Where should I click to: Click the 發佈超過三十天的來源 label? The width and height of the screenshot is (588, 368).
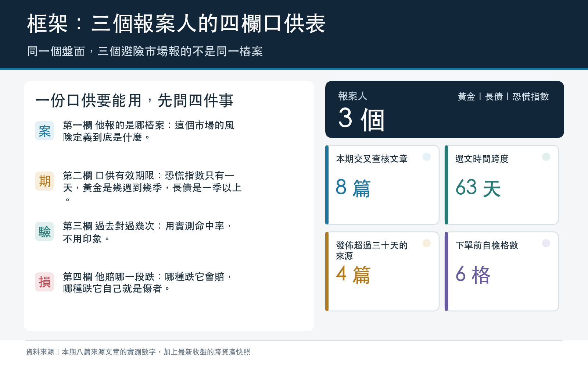(372, 250)
